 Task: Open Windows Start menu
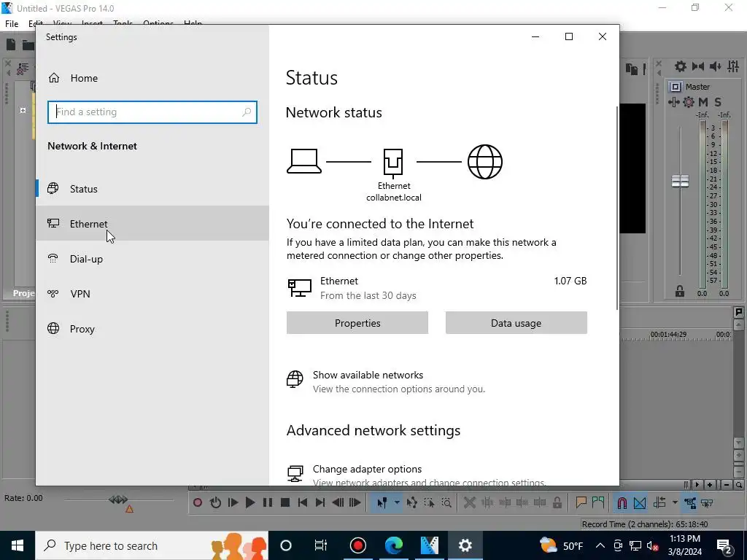click(18, 545)
